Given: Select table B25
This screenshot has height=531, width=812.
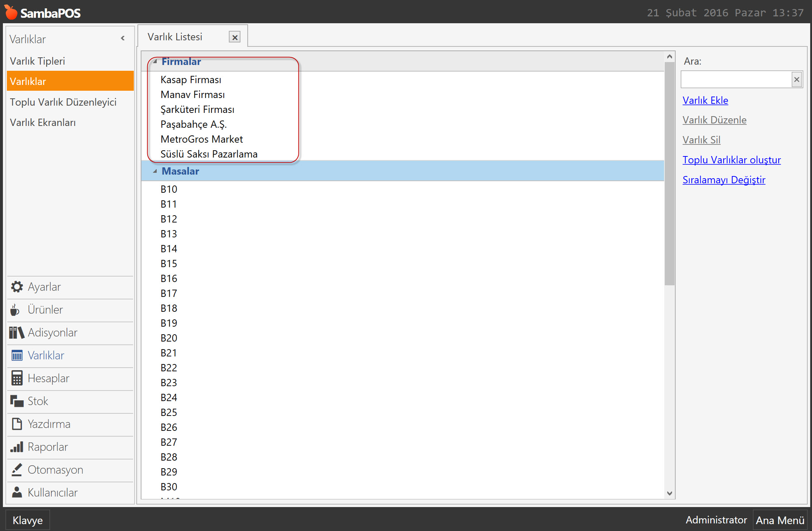Looking at the screenshot, I should 403,412.
